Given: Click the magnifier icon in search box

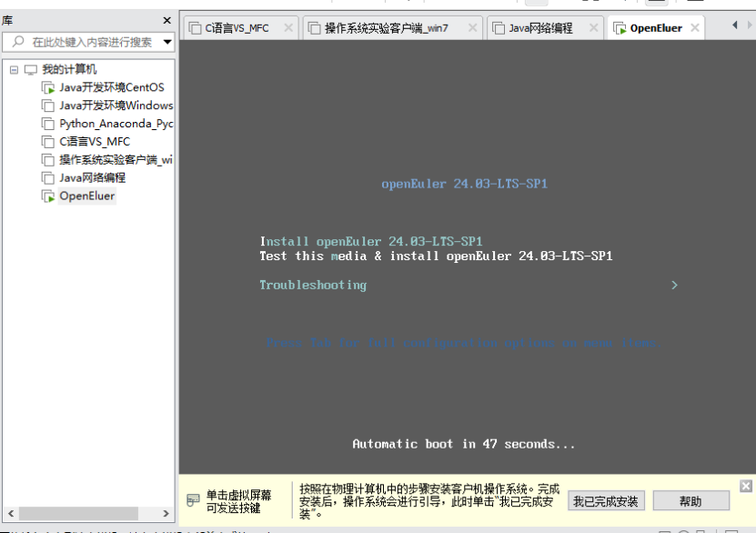Looking at the screenshot, I should tap(18, 42).
